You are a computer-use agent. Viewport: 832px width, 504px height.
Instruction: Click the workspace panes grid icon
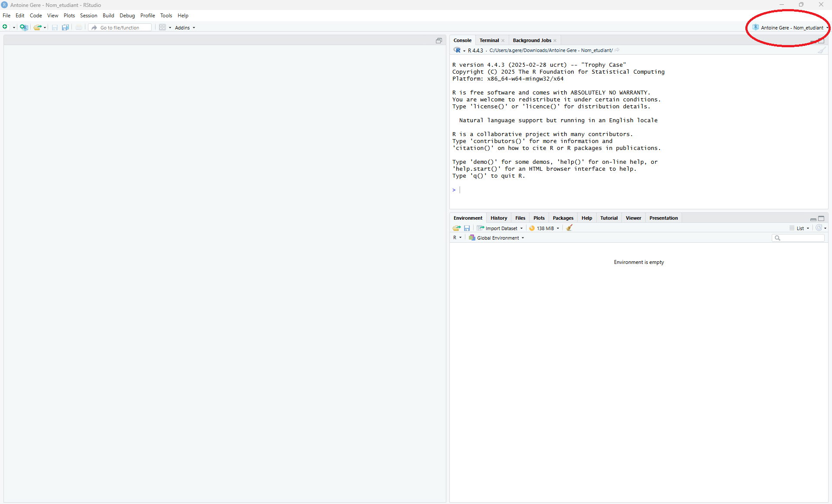(x=162, y=27)
